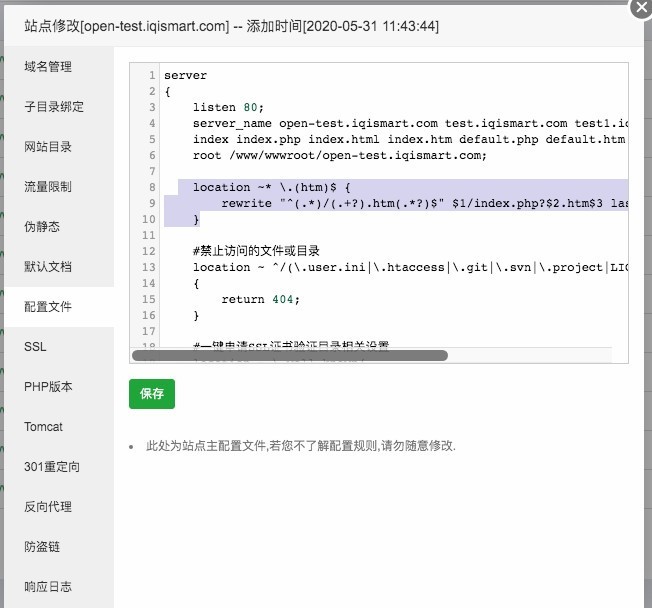Go to the 防盗链 tab
This screenshot has height=608, width=652.
(42, 547)
